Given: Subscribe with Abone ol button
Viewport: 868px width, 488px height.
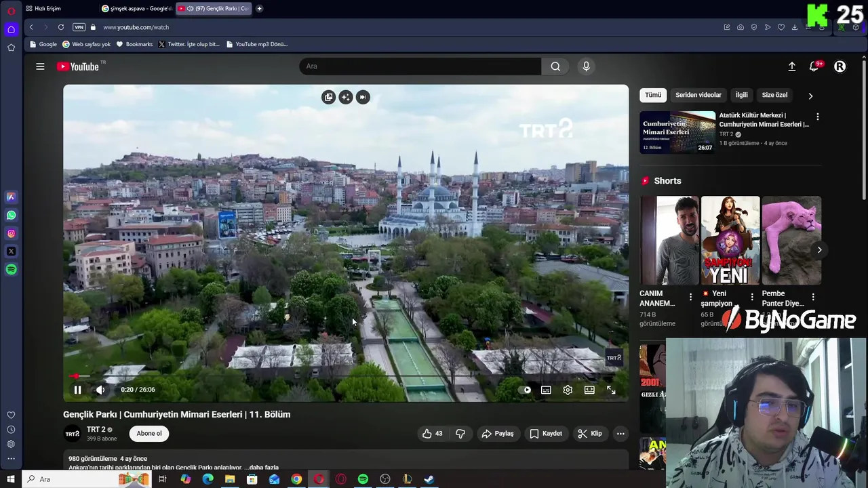Looking at the screenshot, I should 149,434.
